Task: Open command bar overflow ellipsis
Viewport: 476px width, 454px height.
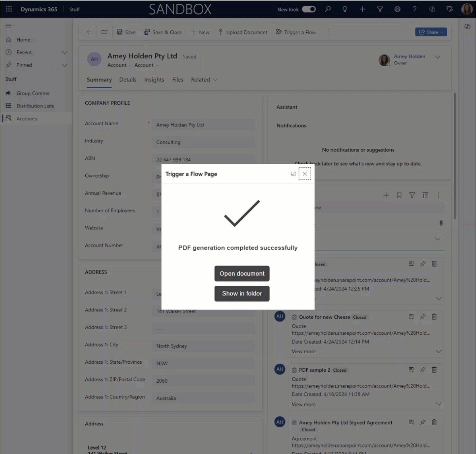Action: click(328, 32)
